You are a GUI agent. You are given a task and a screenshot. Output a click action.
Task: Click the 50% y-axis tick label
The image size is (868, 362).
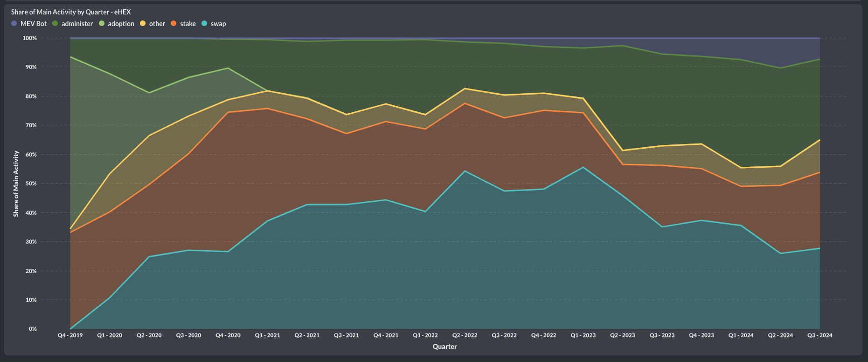pos(31,184)
